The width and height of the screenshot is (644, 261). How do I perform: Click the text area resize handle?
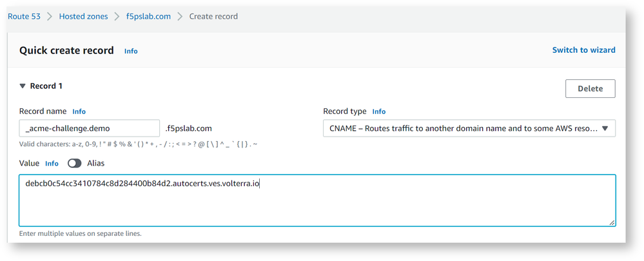pyautogui.click(x=611, y=222)
